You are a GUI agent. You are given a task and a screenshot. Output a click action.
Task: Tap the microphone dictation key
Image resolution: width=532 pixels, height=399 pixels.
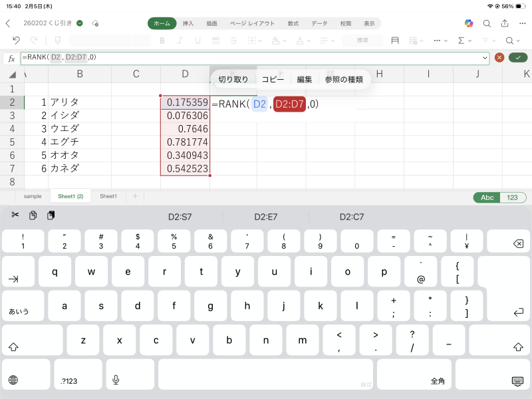[x=116, y=380]
